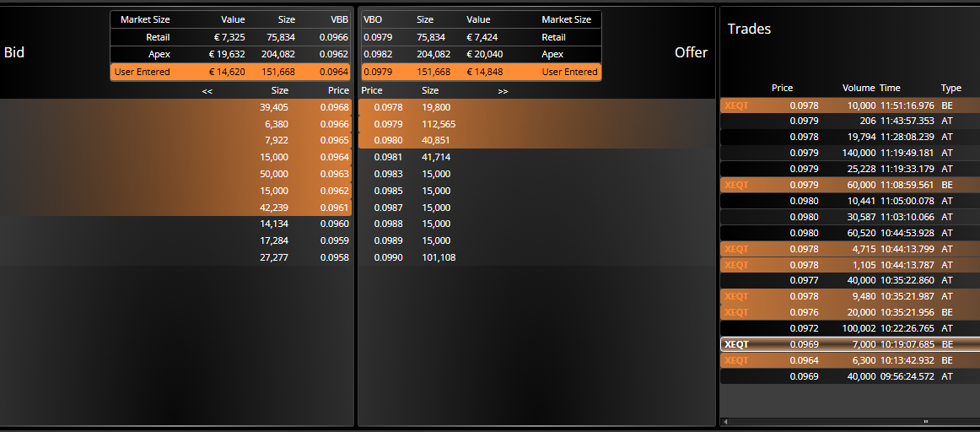The width and height of the screenshot is (980, 432).
Task: Click bid size 17,284 at 0.0959
Action: (x=274, y=240)
